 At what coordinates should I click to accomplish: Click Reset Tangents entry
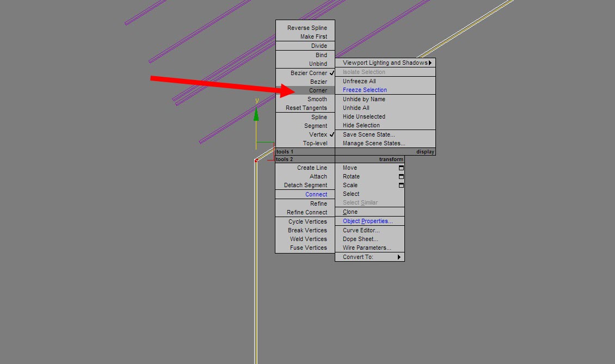pyautogui.click(x=305, y=108)
